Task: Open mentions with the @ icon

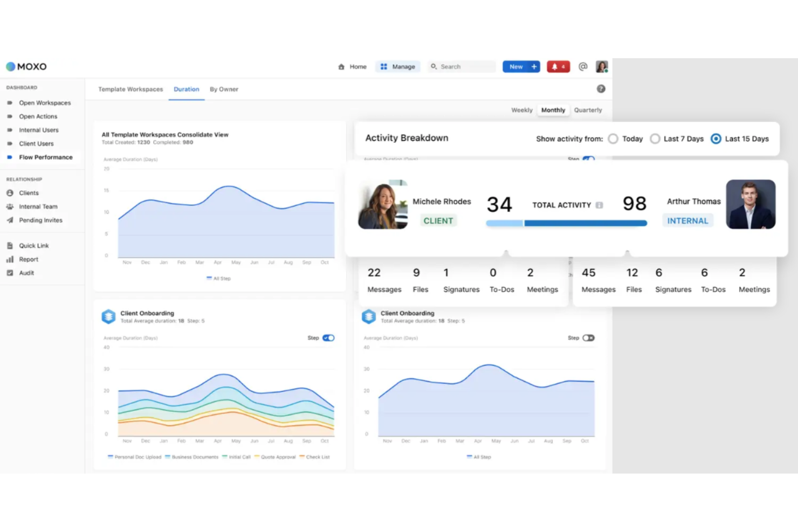Action: (x=583, y=67)
